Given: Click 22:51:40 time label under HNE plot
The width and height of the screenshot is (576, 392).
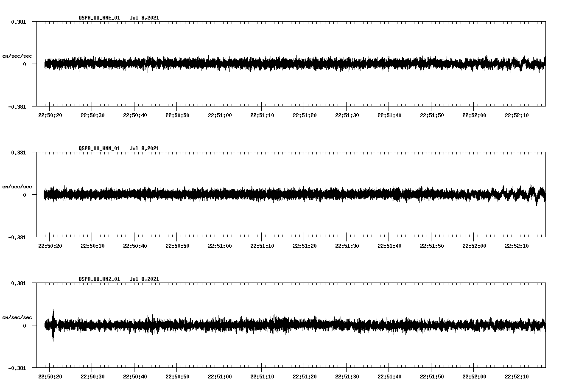Looking at the screenshot, I should pos(389,115).
